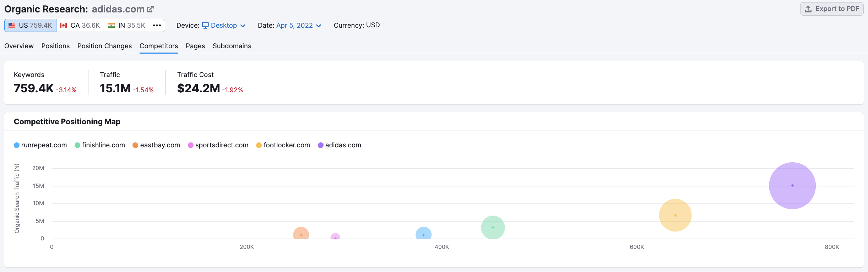The height and width of the screenshot is (272, 868).
Task: Open the Subdomains tab
Action: point(232,46)
